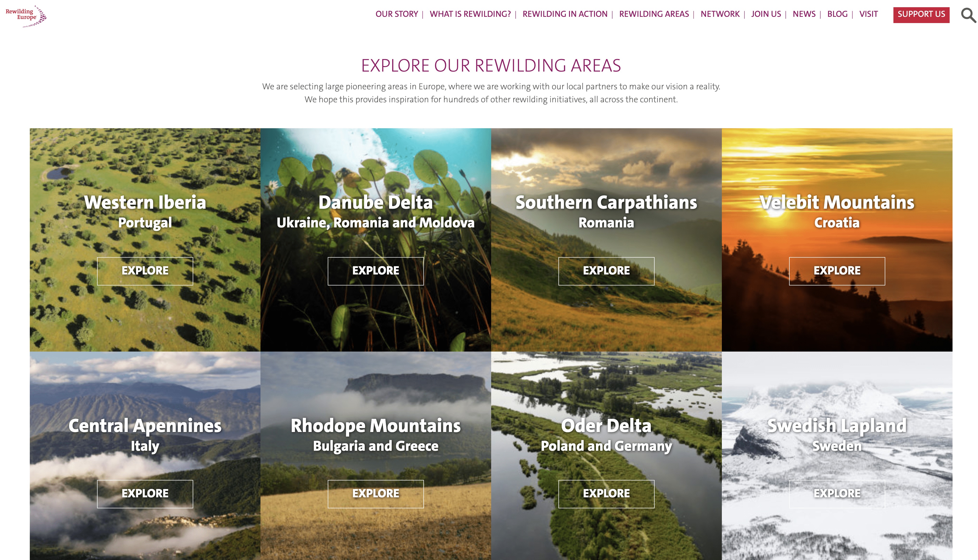Click the Ukraine, Romania and Moldova text
The height and width of the screenshot is (560, 978).
[376, 223]
